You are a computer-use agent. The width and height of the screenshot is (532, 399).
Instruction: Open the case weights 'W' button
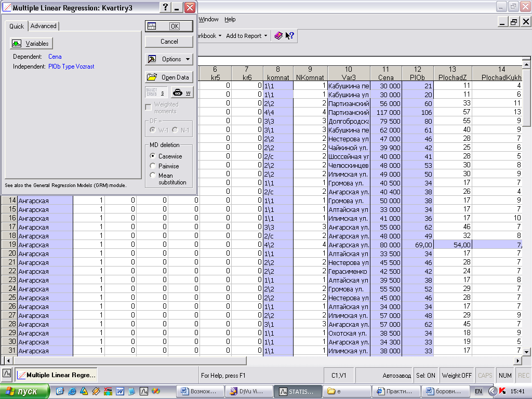(x=182, y=92)
